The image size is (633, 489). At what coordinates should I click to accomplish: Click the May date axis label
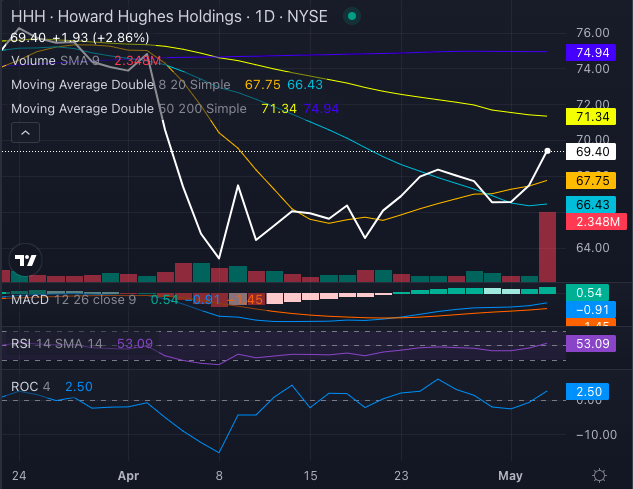(x=510, y=476)
